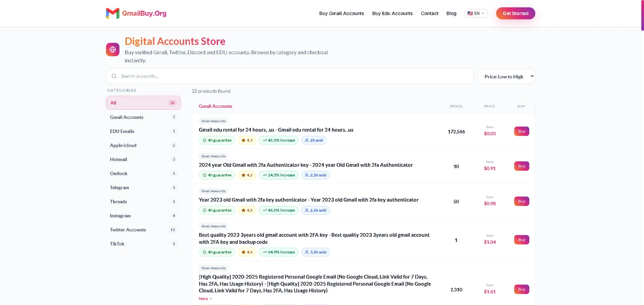Click 48.1% increase badge on Gmail edu rental
644x305 pixels.
(279, 140)
